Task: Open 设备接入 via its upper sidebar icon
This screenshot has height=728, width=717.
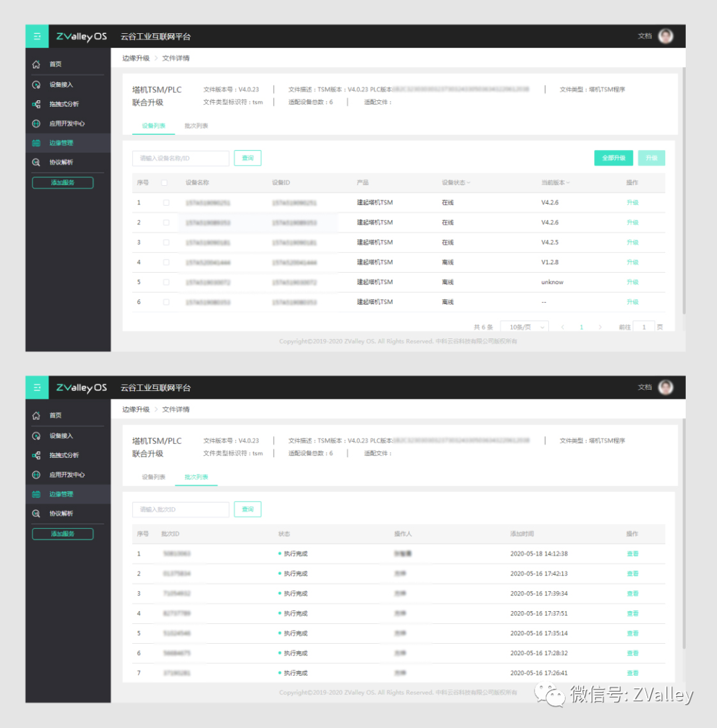Action: 37,85
